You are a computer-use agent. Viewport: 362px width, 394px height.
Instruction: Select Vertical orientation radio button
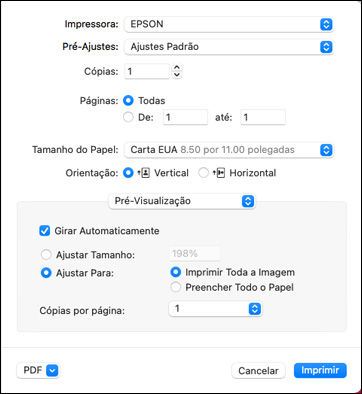pyautogui.click(x=128, y=173)
